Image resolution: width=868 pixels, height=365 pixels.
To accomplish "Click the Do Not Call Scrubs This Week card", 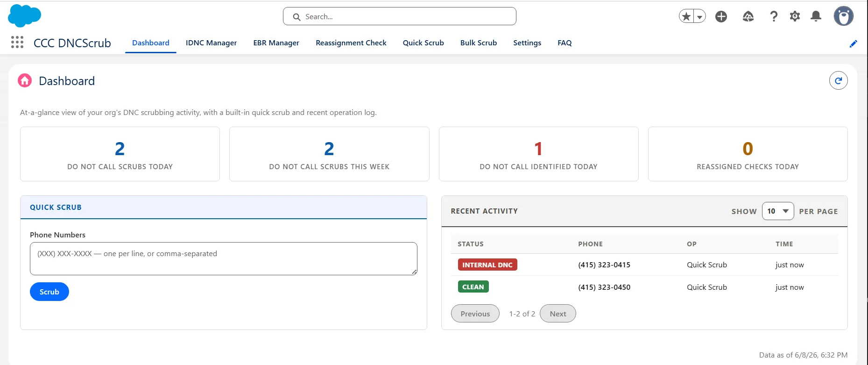I will 329,154.
